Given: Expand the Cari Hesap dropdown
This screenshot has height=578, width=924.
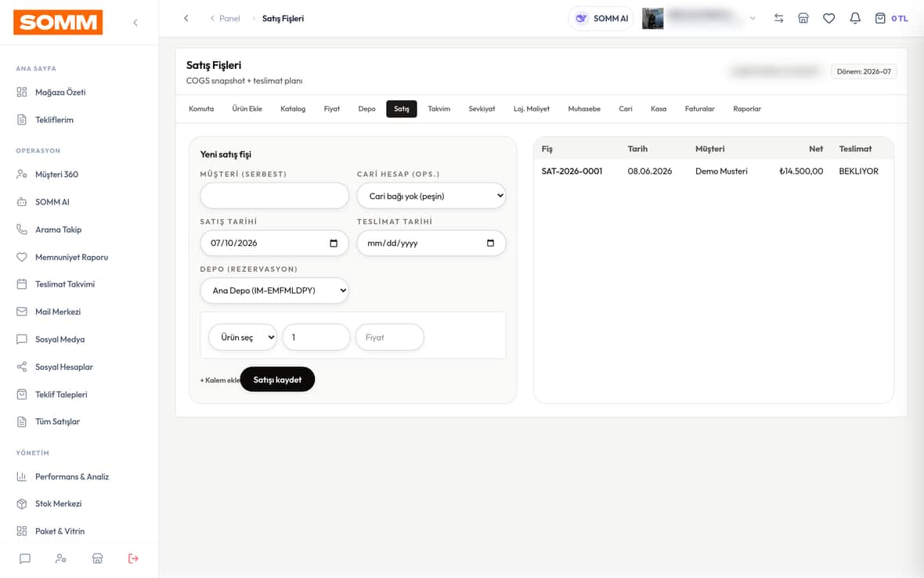Looking at the screenshot, I should coord(431,196).
